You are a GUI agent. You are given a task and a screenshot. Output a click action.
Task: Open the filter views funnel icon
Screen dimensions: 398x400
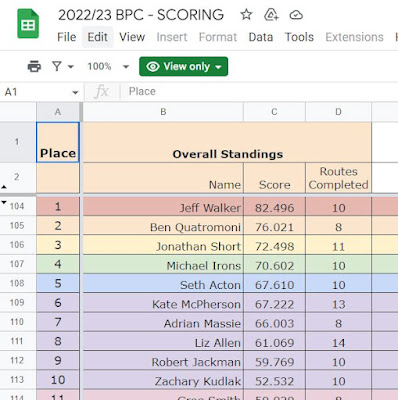coord(57,66)
